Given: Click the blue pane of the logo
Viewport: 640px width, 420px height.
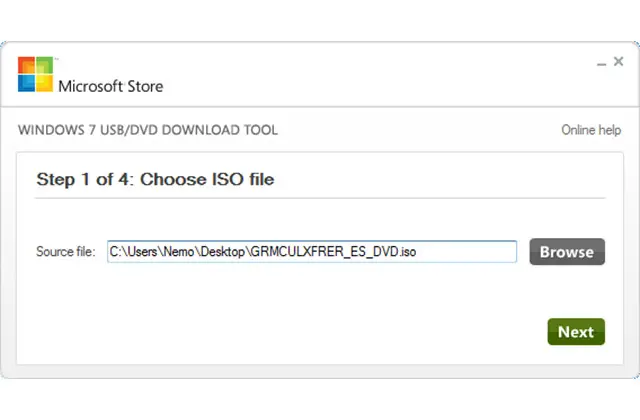Looking at the screenshot, I should click(26, 84).
